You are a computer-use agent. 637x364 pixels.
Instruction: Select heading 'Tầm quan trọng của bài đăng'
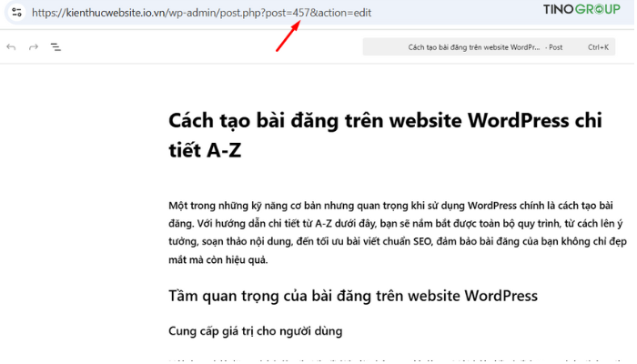[353, 296]
